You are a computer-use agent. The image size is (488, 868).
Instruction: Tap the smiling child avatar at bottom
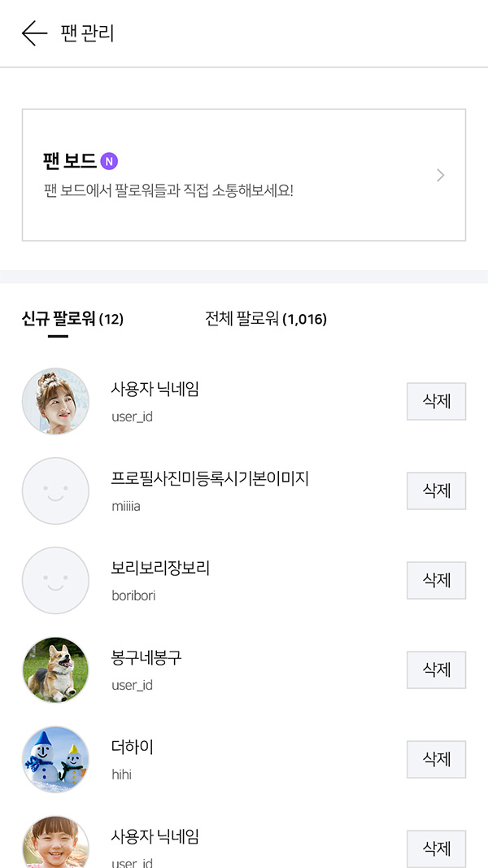(55, 844)
